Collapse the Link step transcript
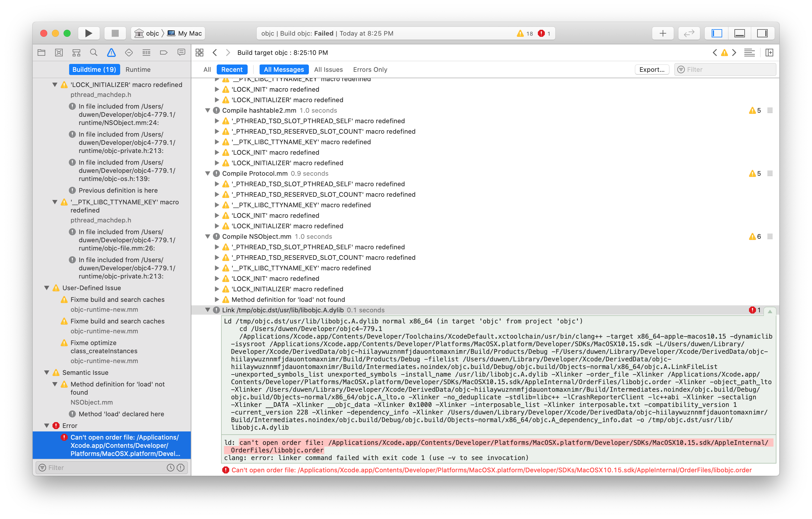 (770, 311)
